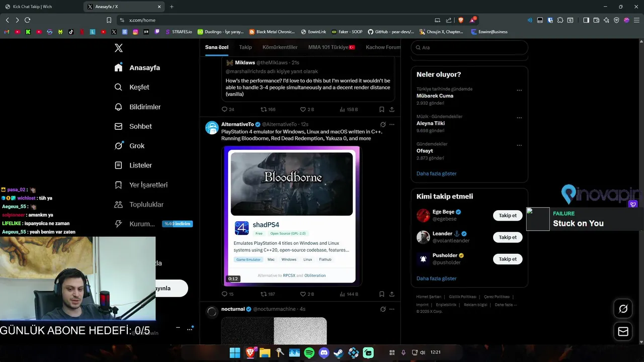Viewport: 644px width, 362px height.
Task: Open more options on AlternativeTo post
Action: (392, 124)
